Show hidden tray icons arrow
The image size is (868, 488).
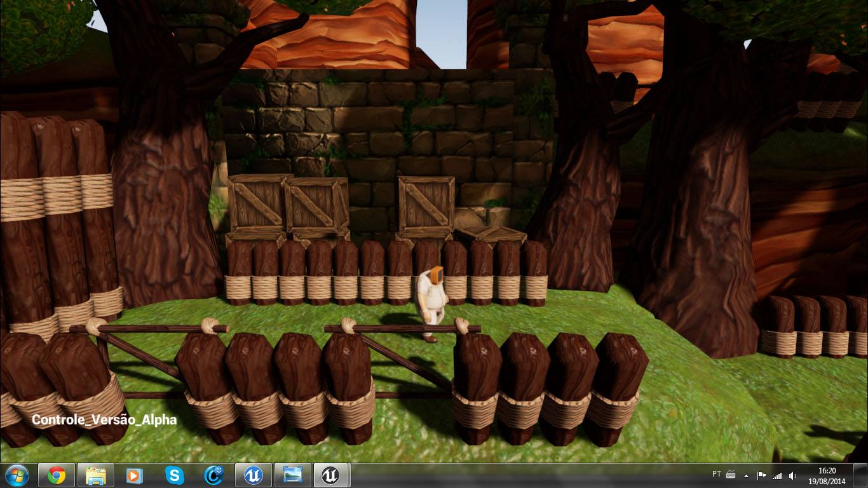pyautogui.click(x=745, y=475)
